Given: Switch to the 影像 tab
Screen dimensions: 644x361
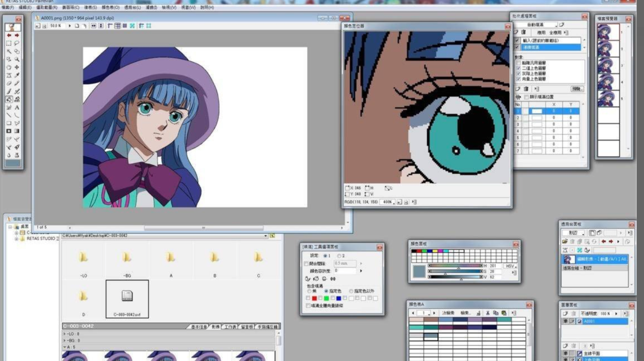Looking at the screenshot, I should click(215, 327).
